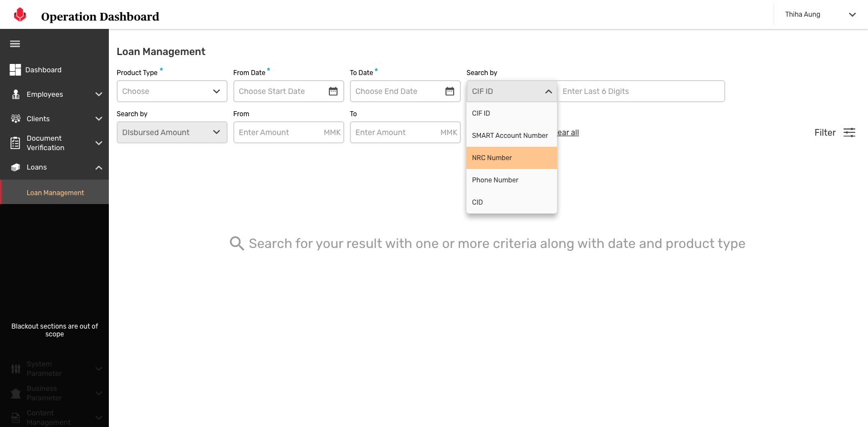Open the Disbursed Amount dropdown

[172, 132]
